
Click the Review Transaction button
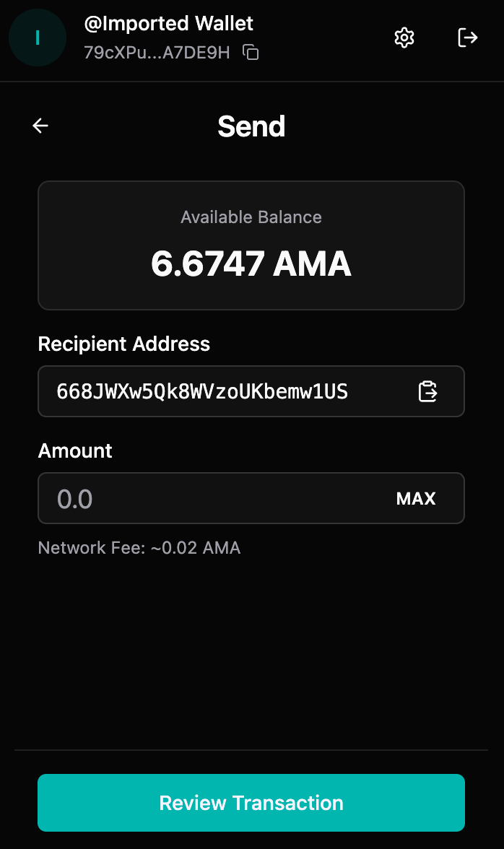pyautogui.click(x=251, y=803)
